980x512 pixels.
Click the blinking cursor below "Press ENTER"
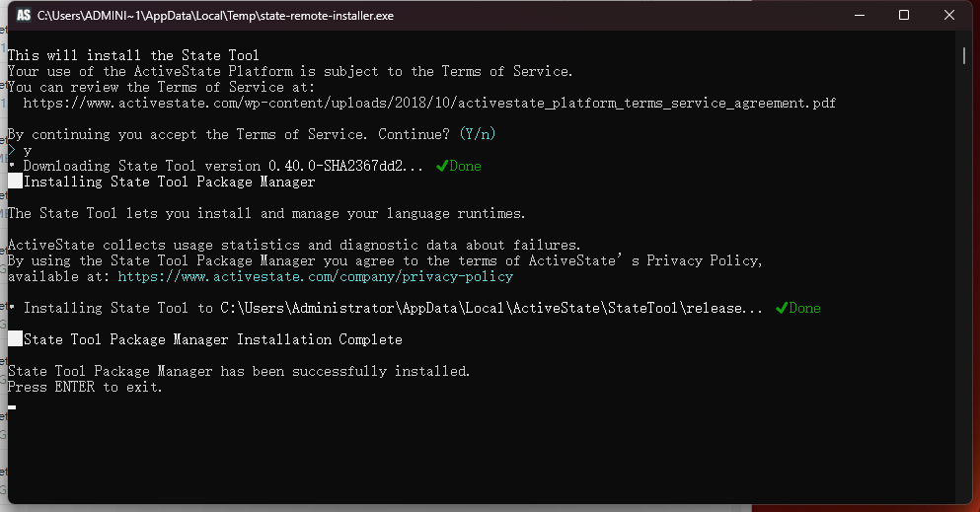pos(12,405)
